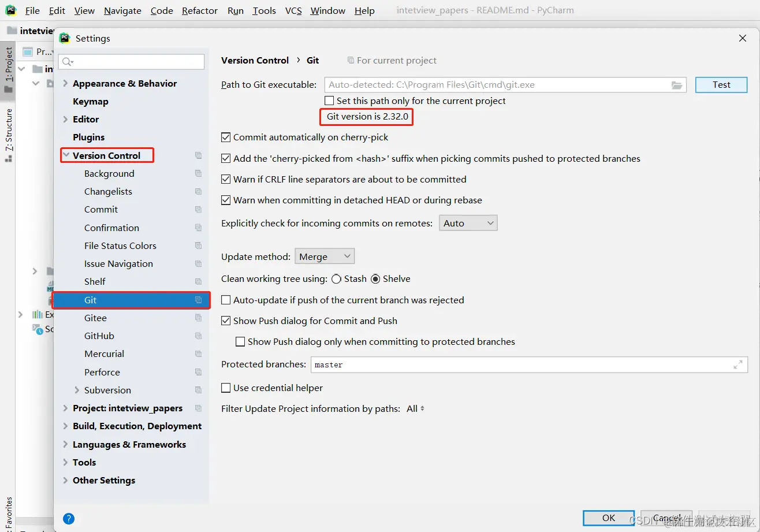Screen dimensions: 760x532
Task: Select Keymap in settings tree
Action: click(91, 102)
